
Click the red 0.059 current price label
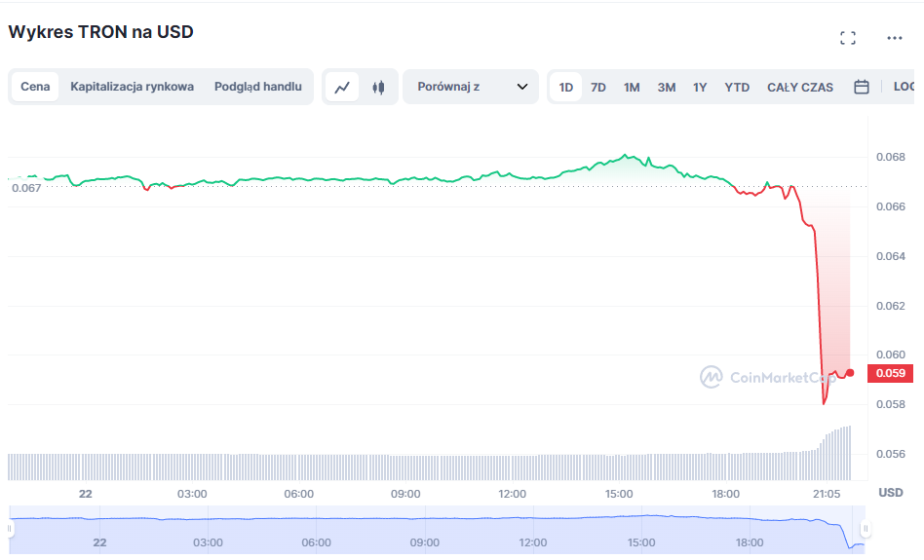890,373
